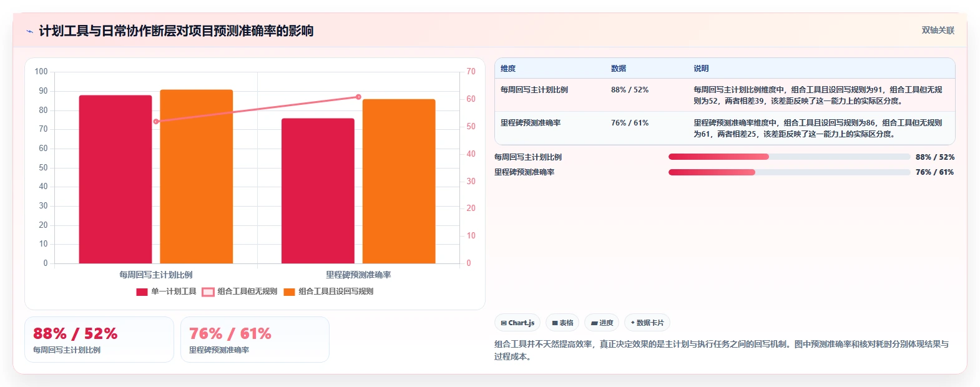Select the 进度 tag chip
This screenshot has width=980, height=387.
(x=602, y=323)
